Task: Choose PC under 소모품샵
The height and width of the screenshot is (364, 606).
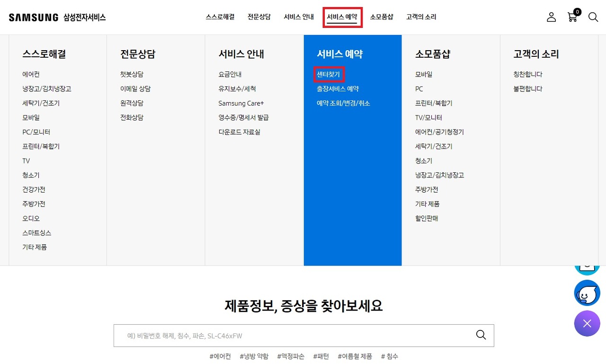Action: tap(419, 89)
